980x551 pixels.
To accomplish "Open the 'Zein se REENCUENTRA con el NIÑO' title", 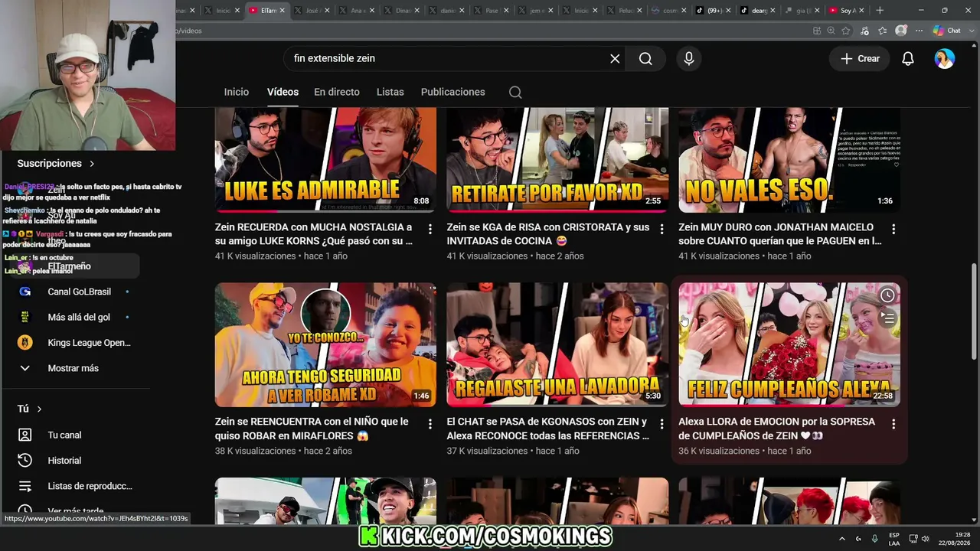I will click(x=312, y=429).
